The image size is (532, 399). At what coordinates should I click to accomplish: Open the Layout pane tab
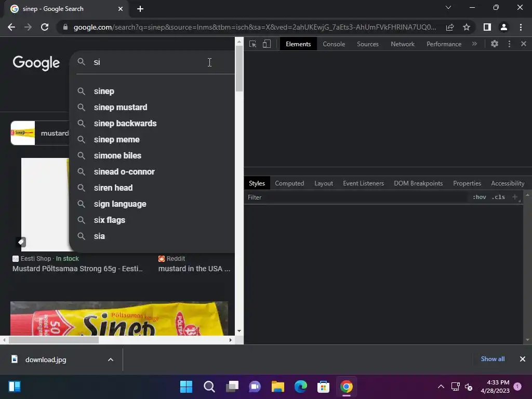point(324,183)
